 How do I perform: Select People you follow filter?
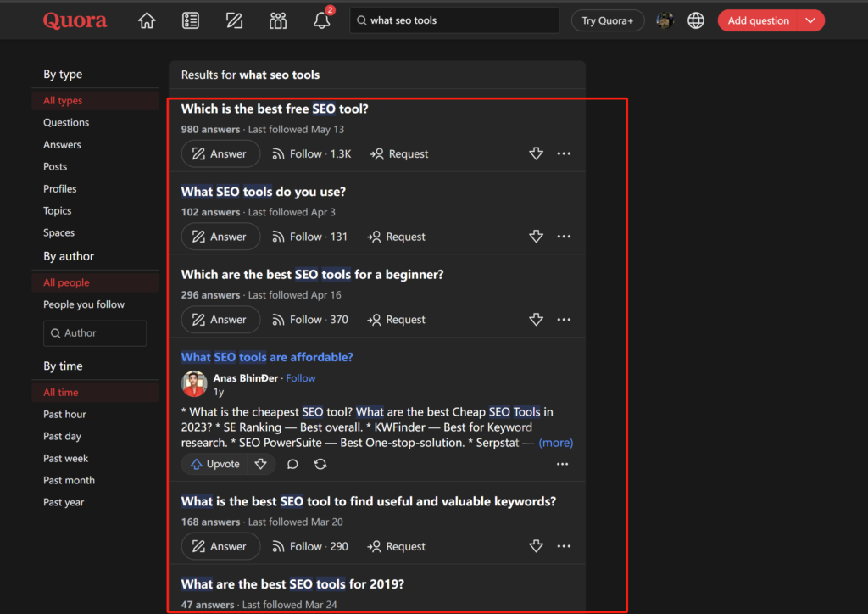click(x=84, y=304)
